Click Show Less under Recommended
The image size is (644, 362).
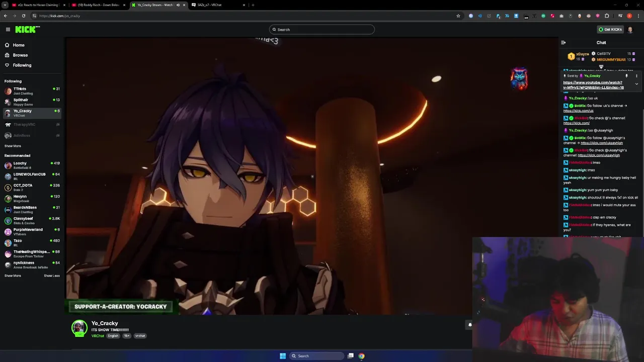52,276
